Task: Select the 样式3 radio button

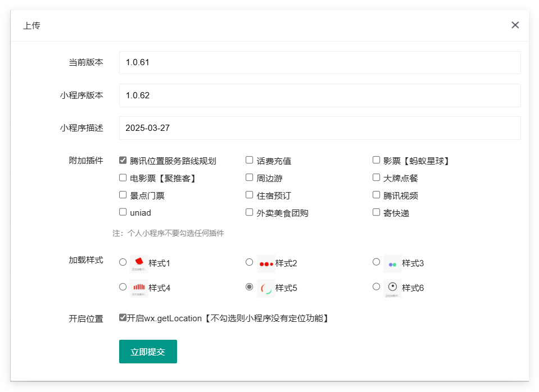Action: 377,262
